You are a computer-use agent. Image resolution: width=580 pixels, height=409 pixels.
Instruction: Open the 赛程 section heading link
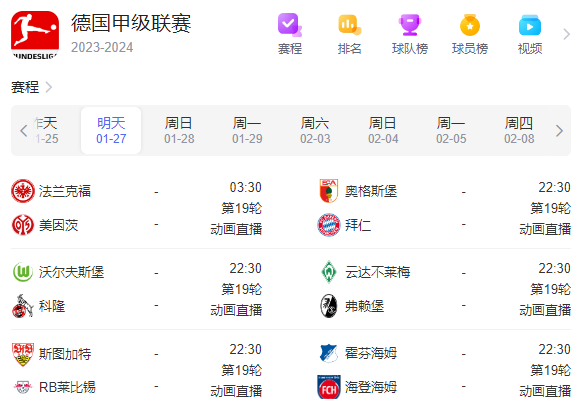[x=31, y=87]
